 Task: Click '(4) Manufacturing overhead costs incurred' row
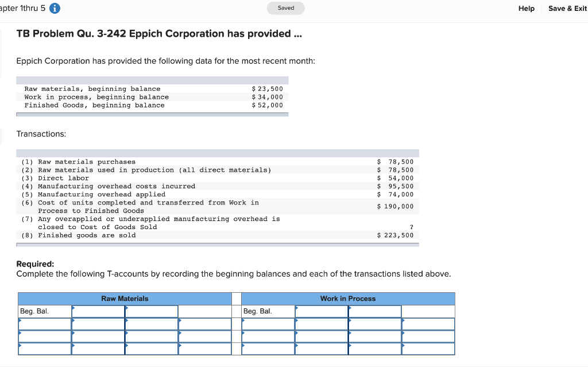click(x=218, y=186)
